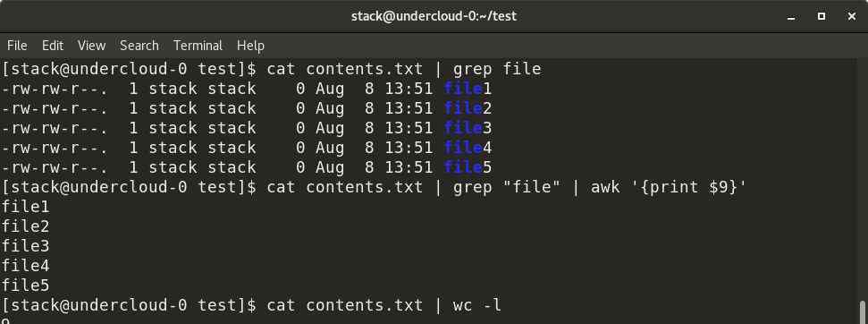Click the awk '{print $9}' command text

coord(669,187)
